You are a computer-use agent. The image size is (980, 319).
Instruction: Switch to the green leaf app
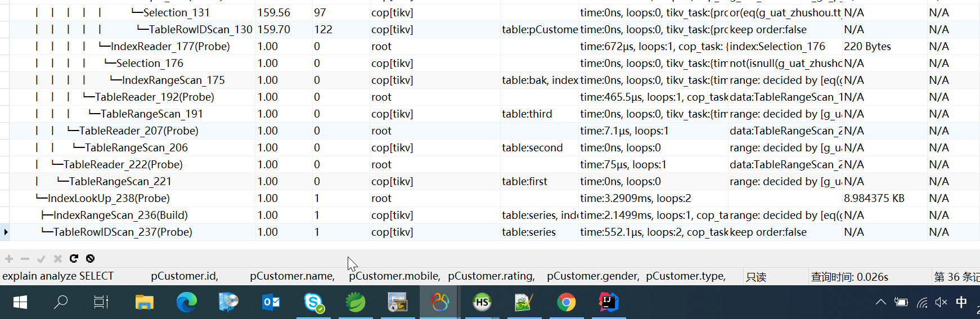pos(356,303)
